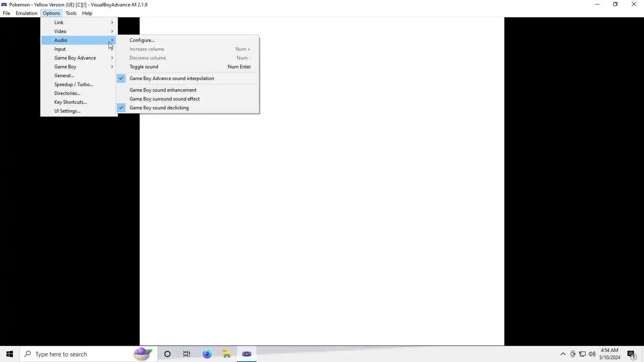Click the search highlights bowl icon
The image size is (644, 362).
pos(142,354)
